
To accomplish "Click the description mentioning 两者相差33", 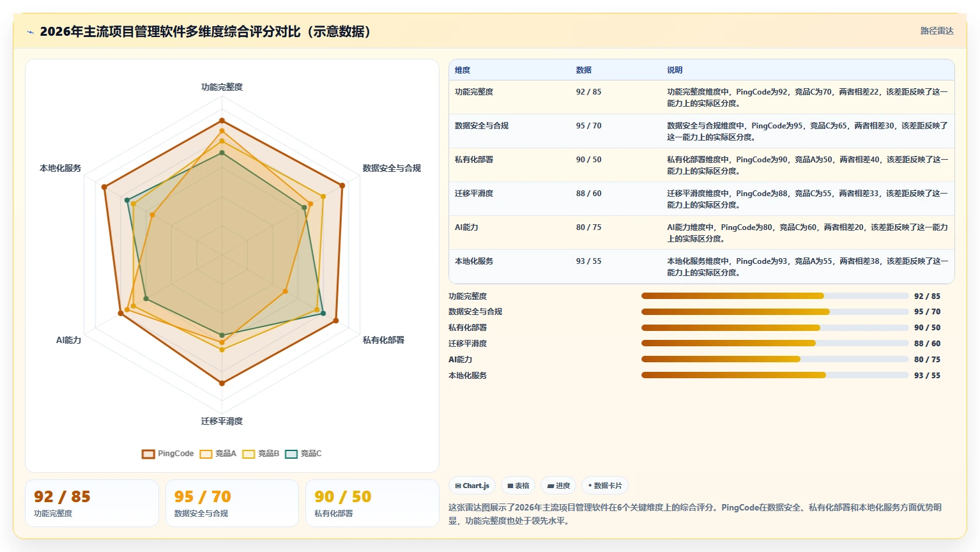I will point(808,199).
